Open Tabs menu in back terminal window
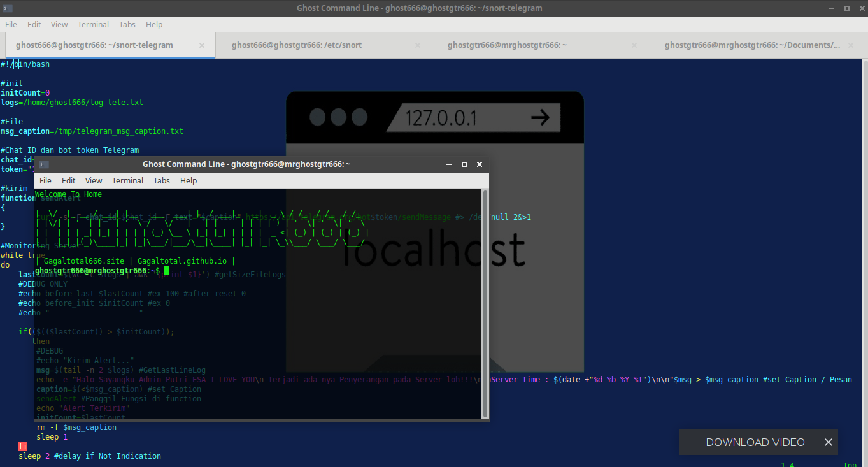The height and width of the screenshot is (467, 868). 127,24
